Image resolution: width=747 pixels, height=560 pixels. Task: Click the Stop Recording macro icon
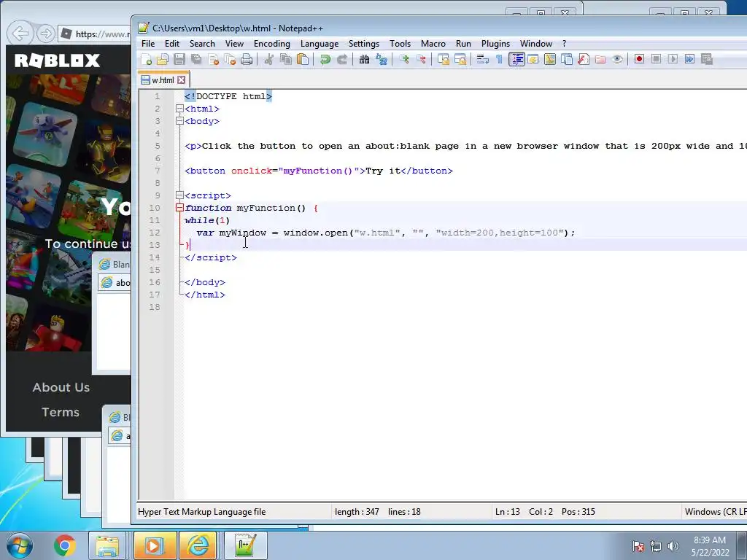tap(656, 60)
